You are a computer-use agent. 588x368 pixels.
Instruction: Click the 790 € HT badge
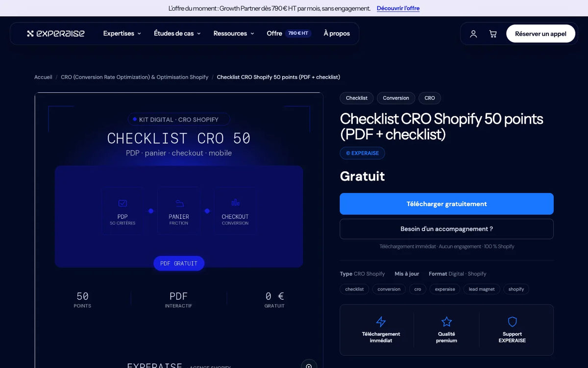(298, 33)
